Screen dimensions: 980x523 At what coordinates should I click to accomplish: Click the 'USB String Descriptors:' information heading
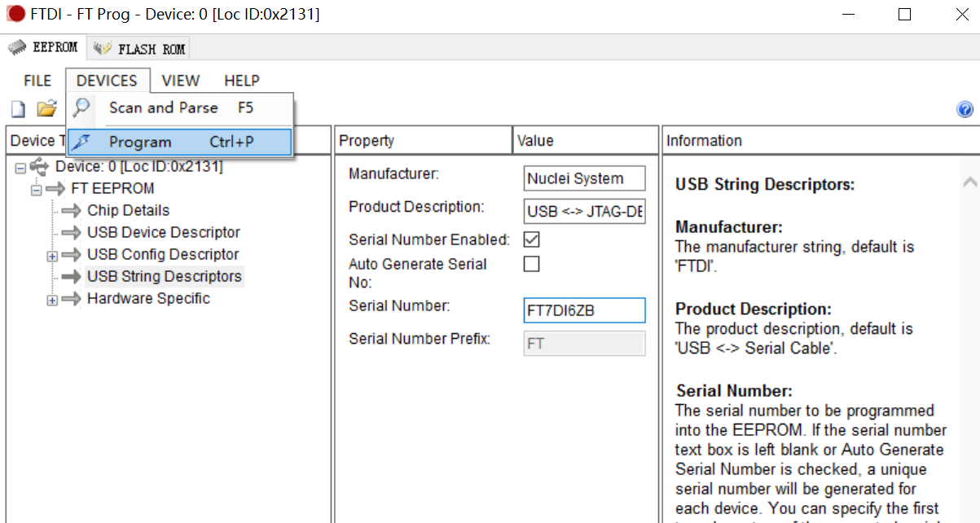click(765, 185)
